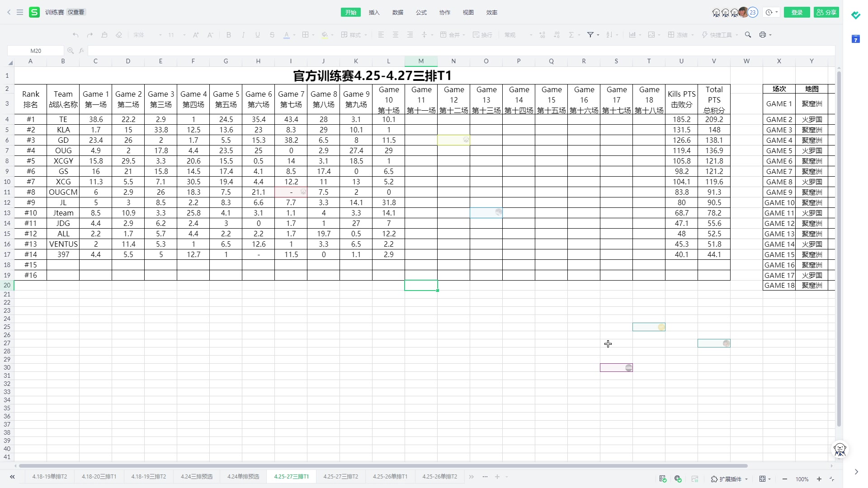Toggle fullscreen collapse icon in status bar
The height and width of the screenshot is (488, 868).
tap(832, 479)
